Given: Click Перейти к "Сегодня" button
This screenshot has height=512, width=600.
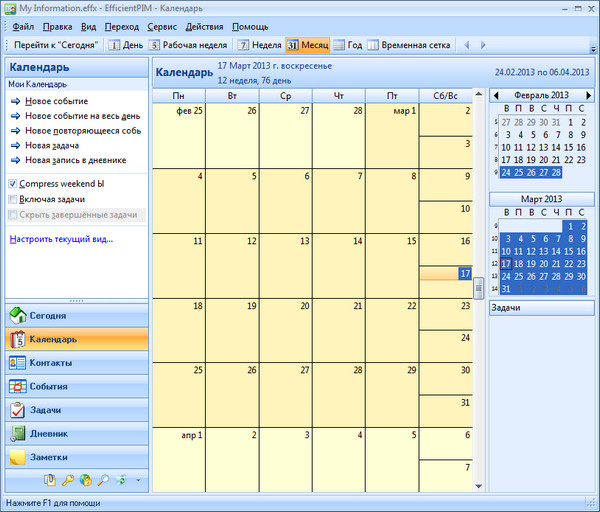Looking at the screenshot, I should 56,45.
